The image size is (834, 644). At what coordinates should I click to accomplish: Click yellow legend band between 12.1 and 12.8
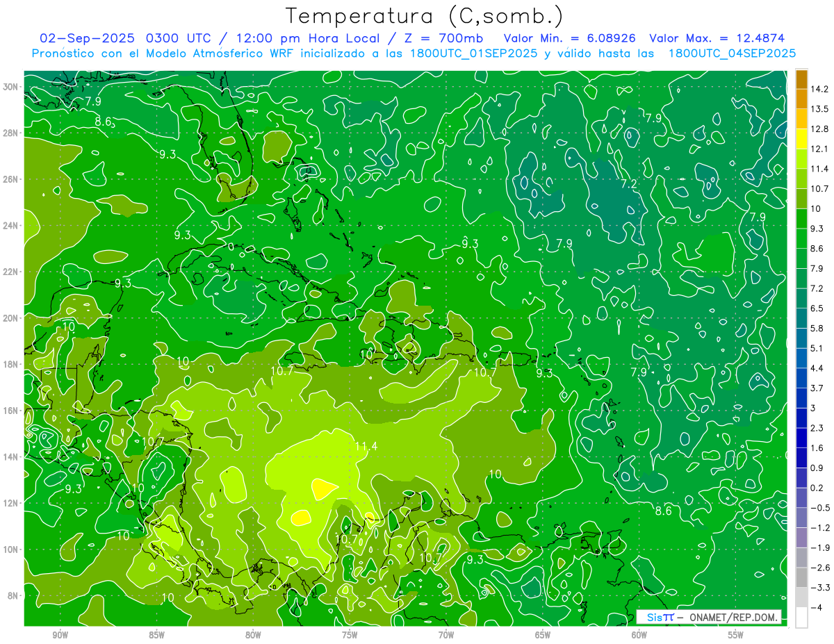801,139
